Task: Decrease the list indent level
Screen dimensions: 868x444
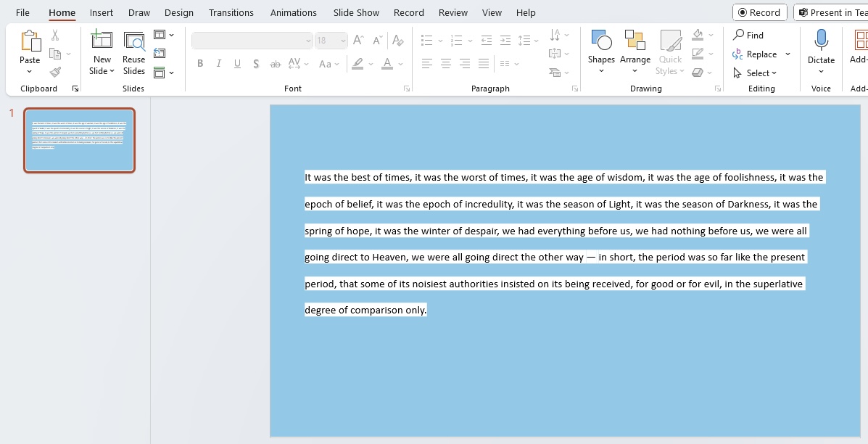Action: [x=486, y=40]
